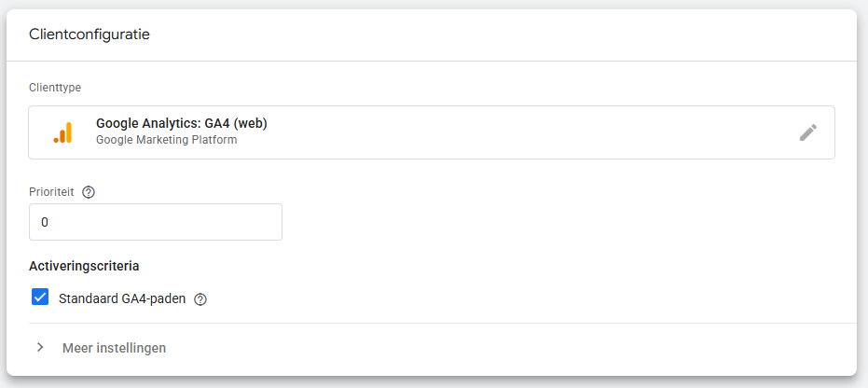Open the help icon next to Prioriteit

pyautogui.click(x=89, y=192)
